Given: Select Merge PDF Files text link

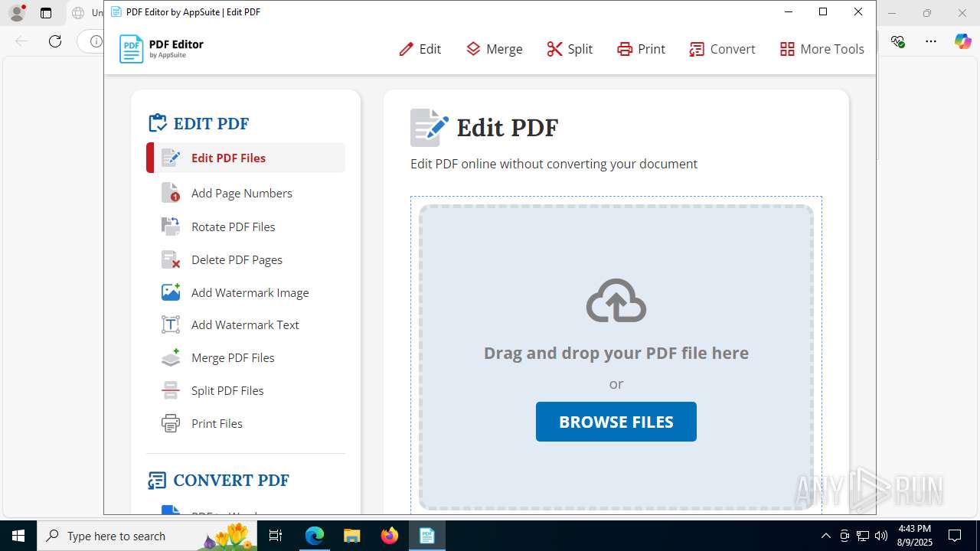Looking at the screenshot, I should coord(233,357).
